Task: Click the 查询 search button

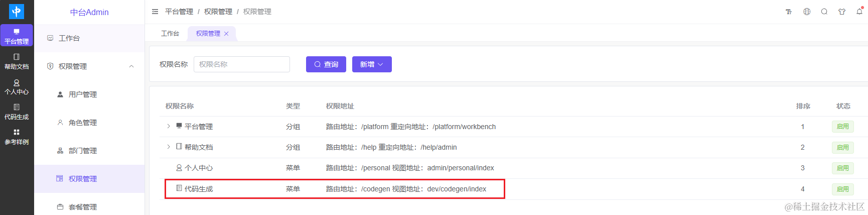Action: click(326, 64)
